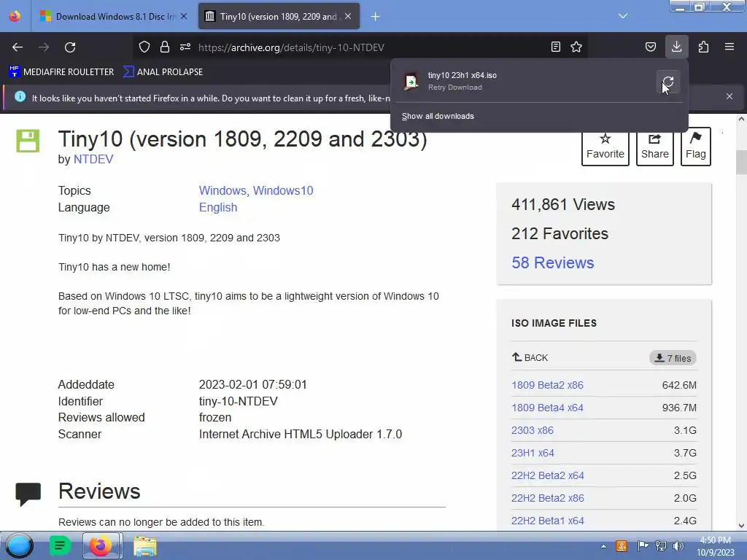The width and height of the screenshot is (747, 560).
Task: Click the 642.6M size value
Action: coord(679,385)
